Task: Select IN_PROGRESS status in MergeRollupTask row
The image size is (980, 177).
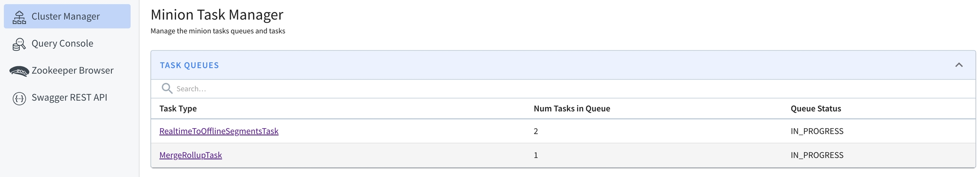Action: coord(817,155)
